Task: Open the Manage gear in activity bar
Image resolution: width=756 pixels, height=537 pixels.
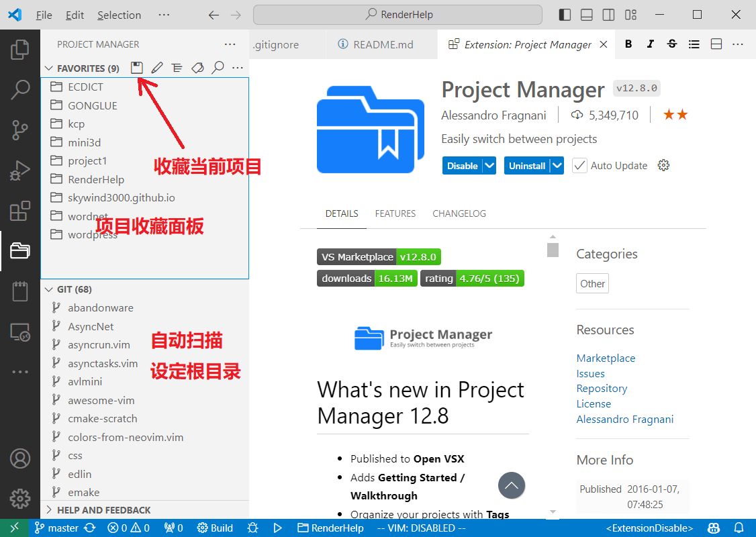Action: point(19,499)
